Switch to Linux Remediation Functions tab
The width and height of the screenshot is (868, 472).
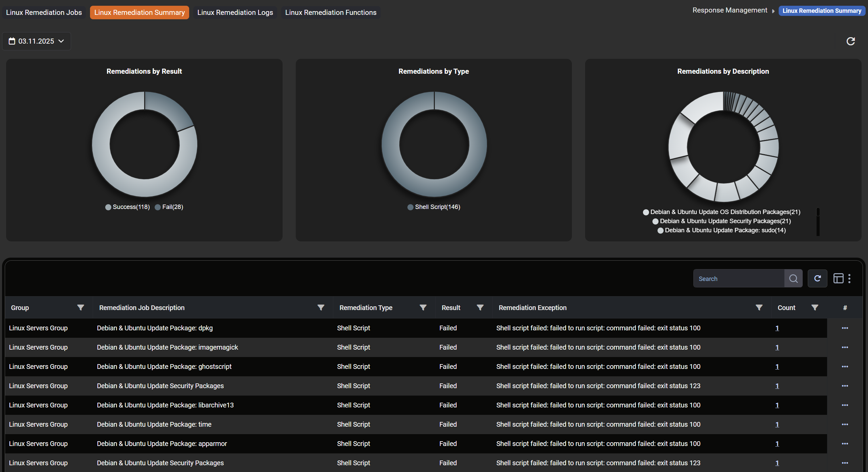click(x=331, y=13)
